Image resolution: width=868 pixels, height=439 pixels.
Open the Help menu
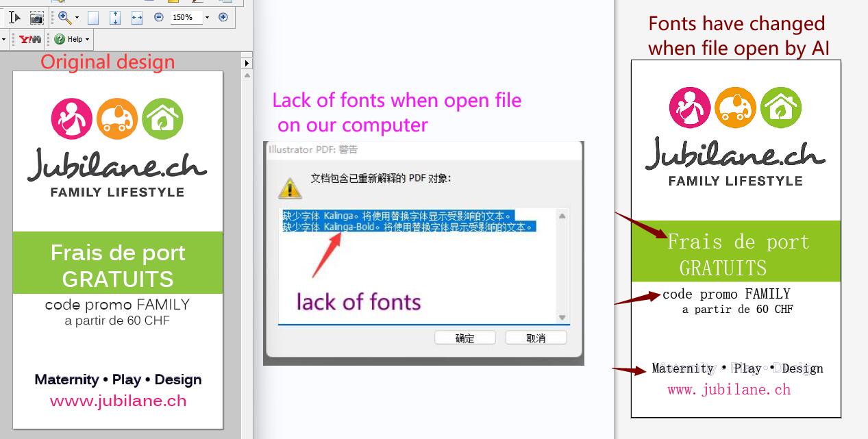click(x=72, y=39)
